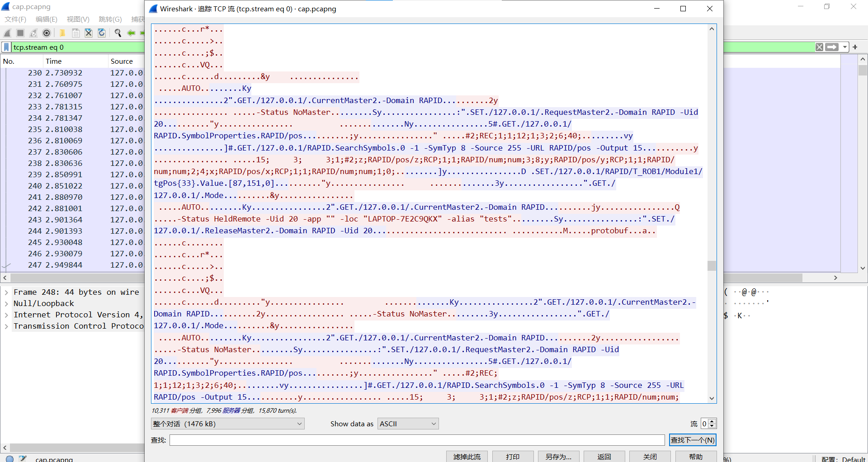Select packet 242 row
Viewport: 868px width, 462px height.
[x=72, y=208]
